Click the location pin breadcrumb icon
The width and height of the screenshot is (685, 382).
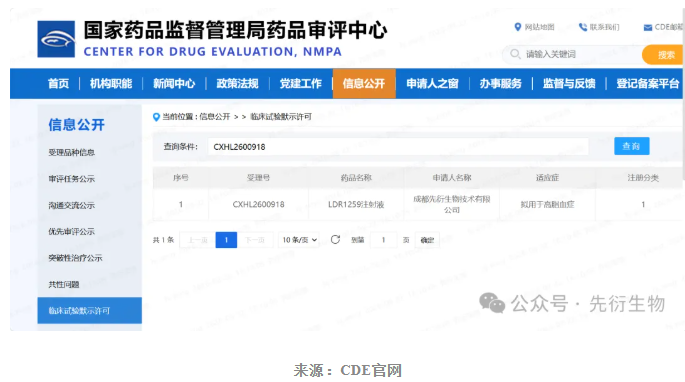(156, 117)
